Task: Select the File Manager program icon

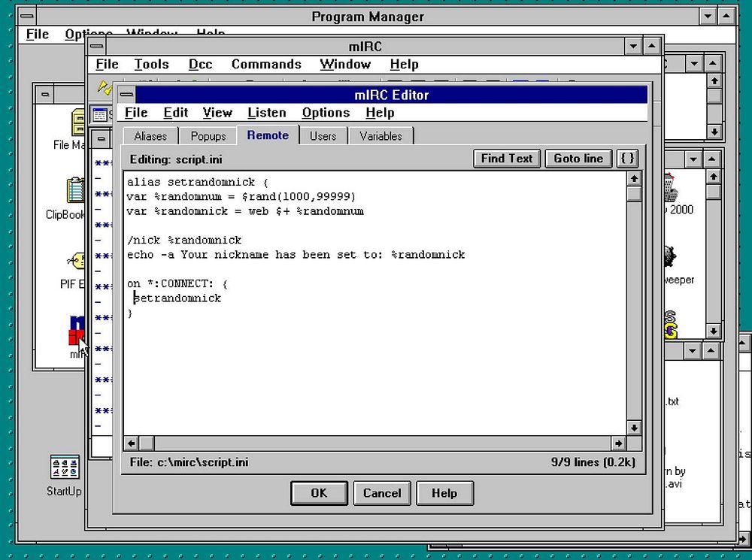Action: 78,123
